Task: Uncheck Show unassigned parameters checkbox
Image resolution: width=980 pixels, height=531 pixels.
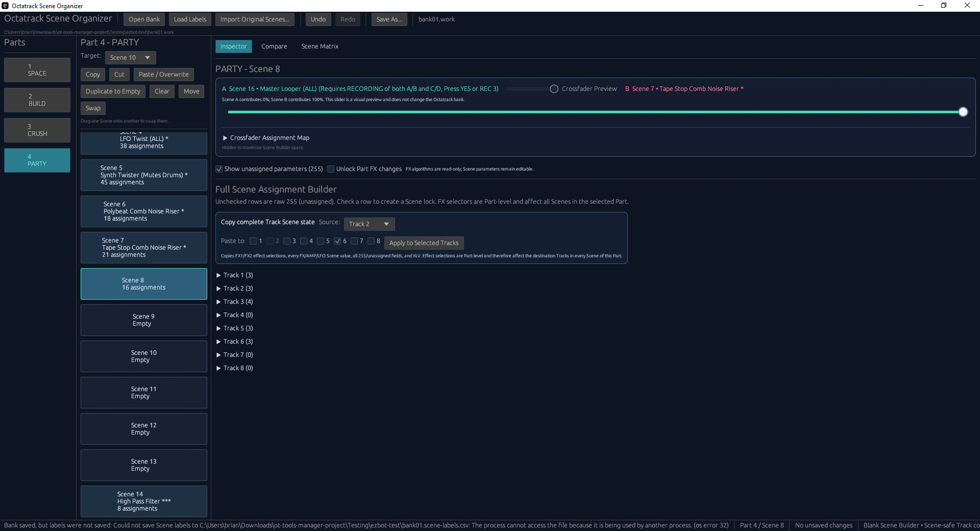Action: coord(219,169)
